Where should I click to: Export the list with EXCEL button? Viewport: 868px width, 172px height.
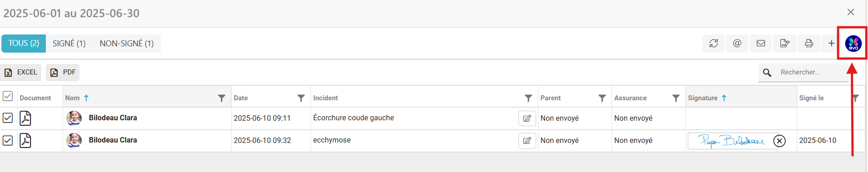coord(21,73)
